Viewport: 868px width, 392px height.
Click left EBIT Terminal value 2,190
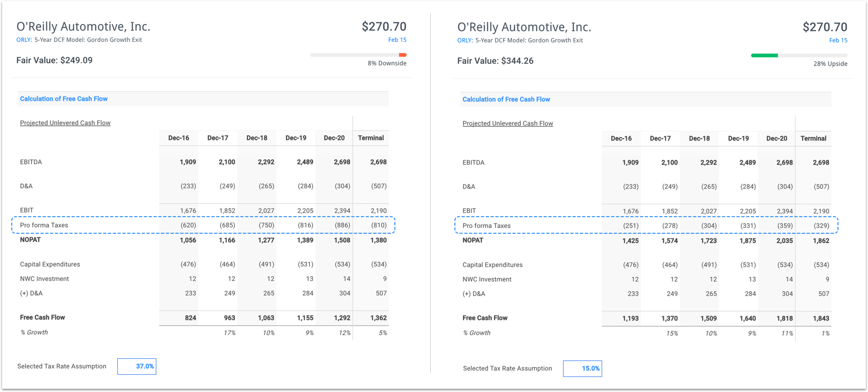(x=378, y=211)
